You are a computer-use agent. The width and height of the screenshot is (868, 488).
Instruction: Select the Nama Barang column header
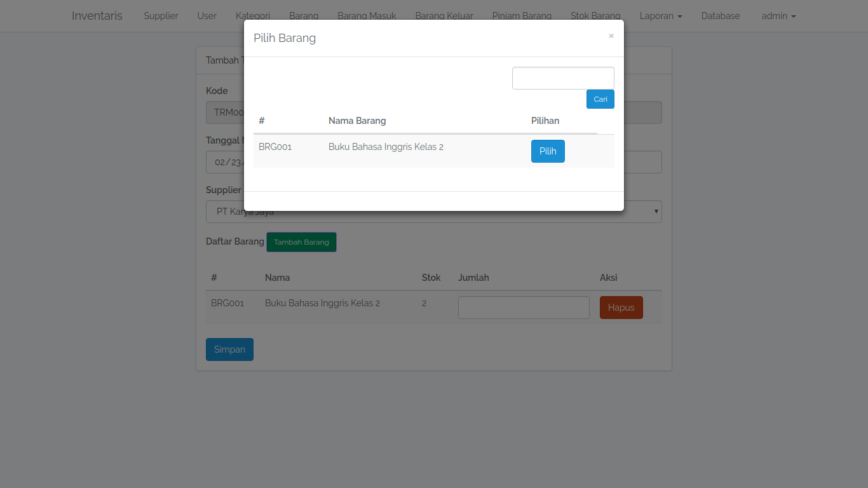point(357,121)
